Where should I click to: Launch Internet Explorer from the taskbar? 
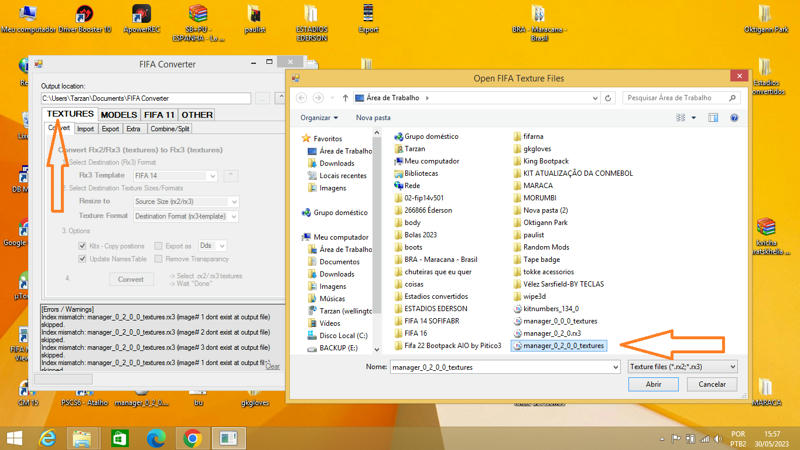click(47, 438)
